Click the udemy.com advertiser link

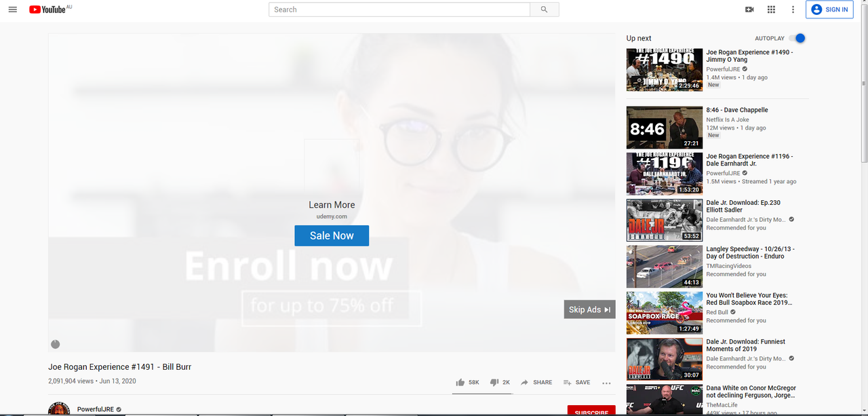tap(332, 216)
